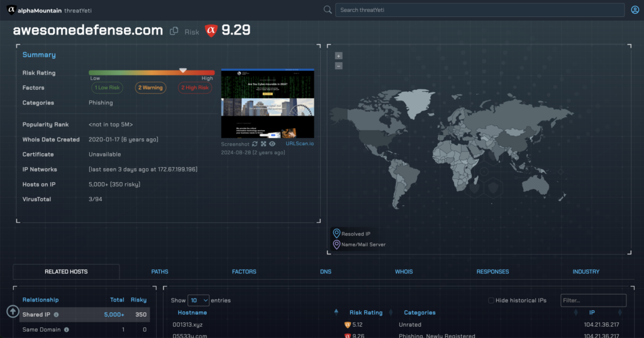The image size is (644, 338).
Task: Click the Risk Rating gradient bar marker
Action: click(183, 70)
